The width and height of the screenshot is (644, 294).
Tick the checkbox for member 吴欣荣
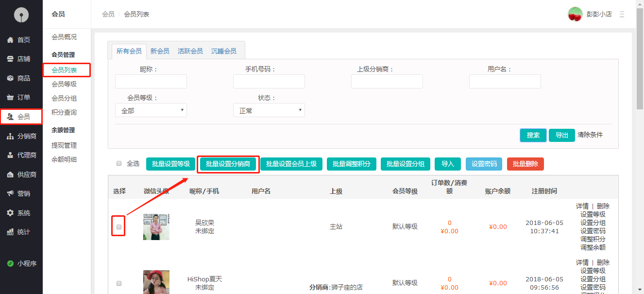tap(119, 226)
